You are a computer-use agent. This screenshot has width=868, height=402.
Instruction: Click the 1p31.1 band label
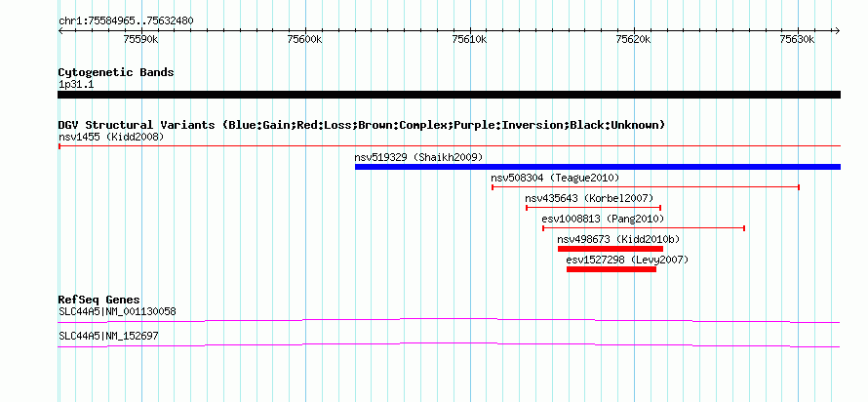(75, 84)
